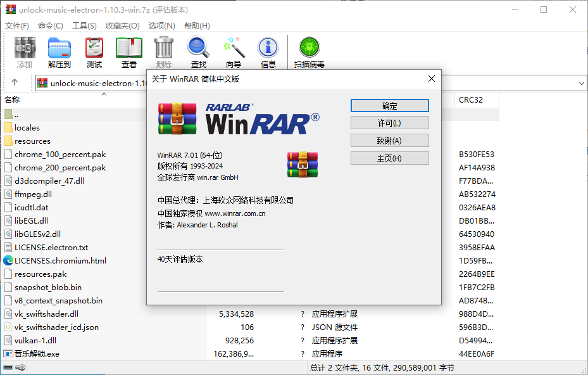Click the up-one-level arrow icon

point(15,82)
